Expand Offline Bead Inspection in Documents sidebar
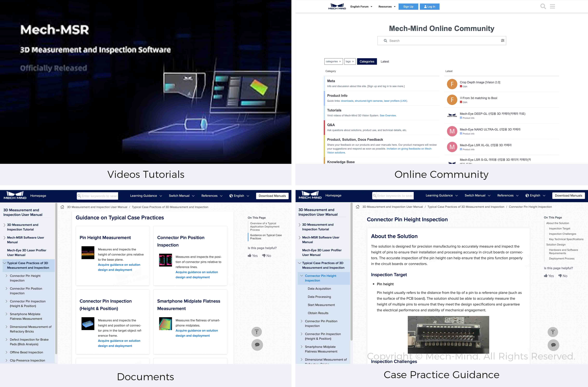The image size is (588, 387). click(x=6, y=352)
